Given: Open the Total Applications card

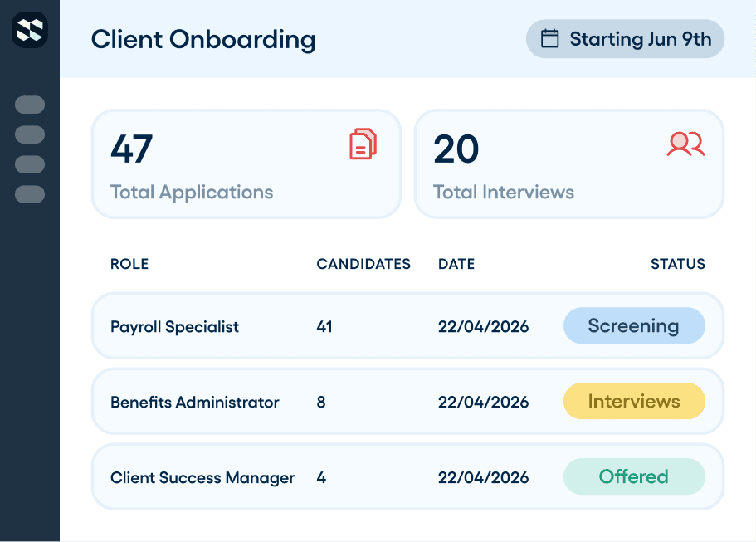Looking at the screenshot, I should tap(246, 164).
